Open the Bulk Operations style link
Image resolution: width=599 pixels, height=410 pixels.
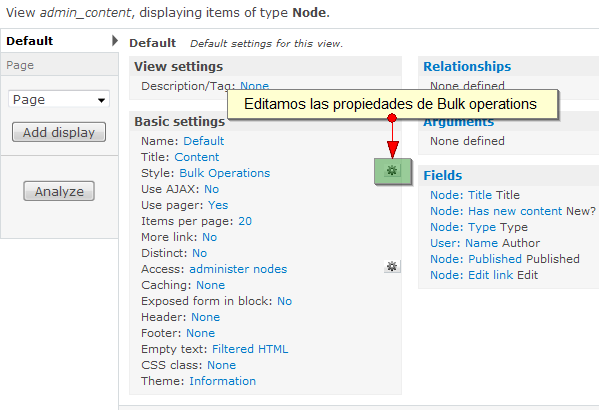(x=225, y=173)
